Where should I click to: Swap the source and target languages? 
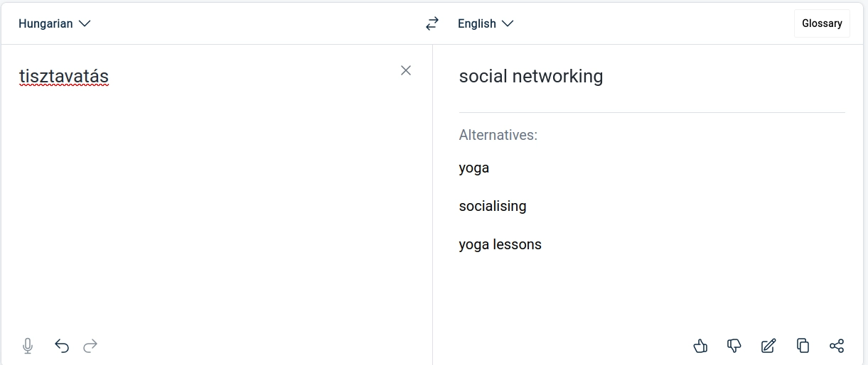click(432, 23)
